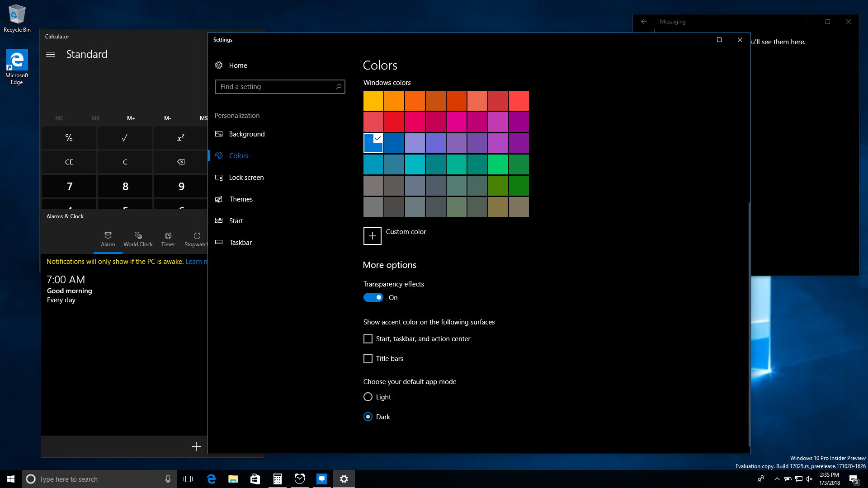Open calculator hamburger menu
868x488 pixels.
pyautogui.click(x=51, y=54)
